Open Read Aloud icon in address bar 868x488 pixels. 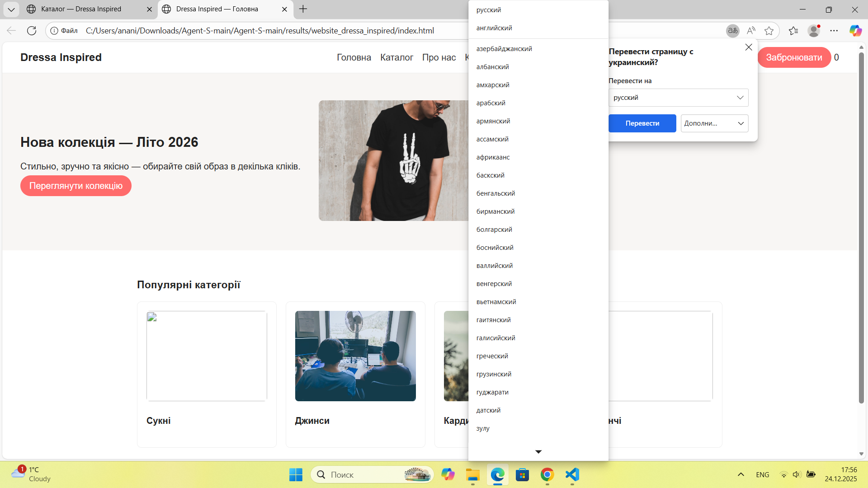[751, 31]
